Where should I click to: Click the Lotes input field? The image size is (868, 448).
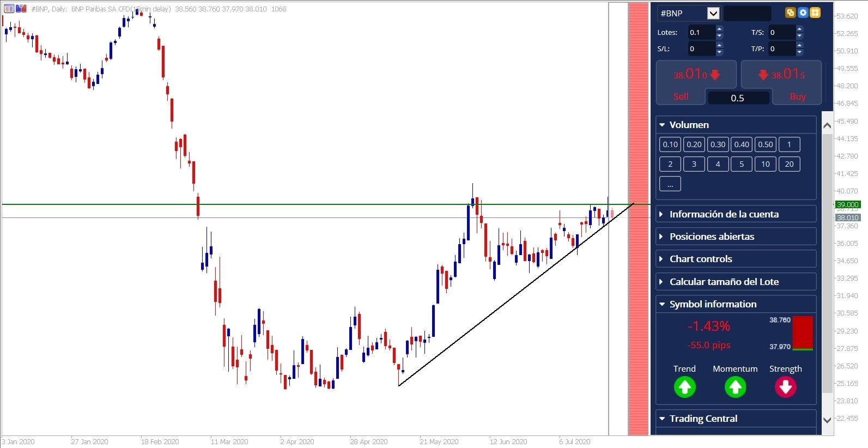[701, 32]
